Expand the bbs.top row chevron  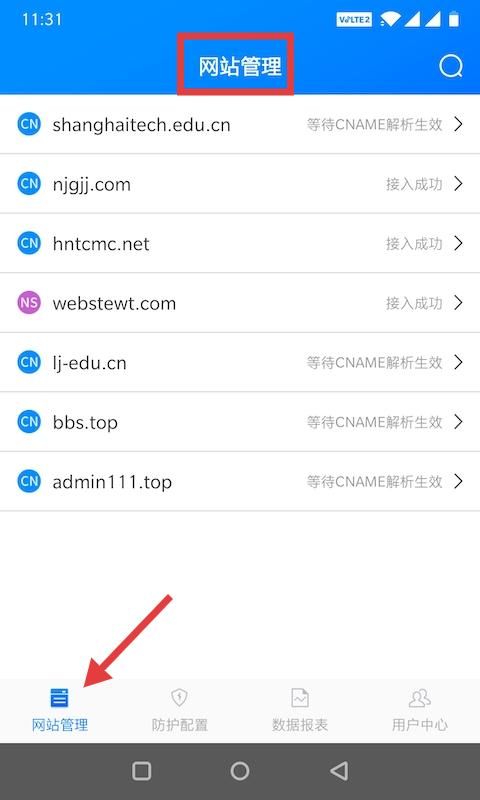pyautogui.click(x=458, y=422)
